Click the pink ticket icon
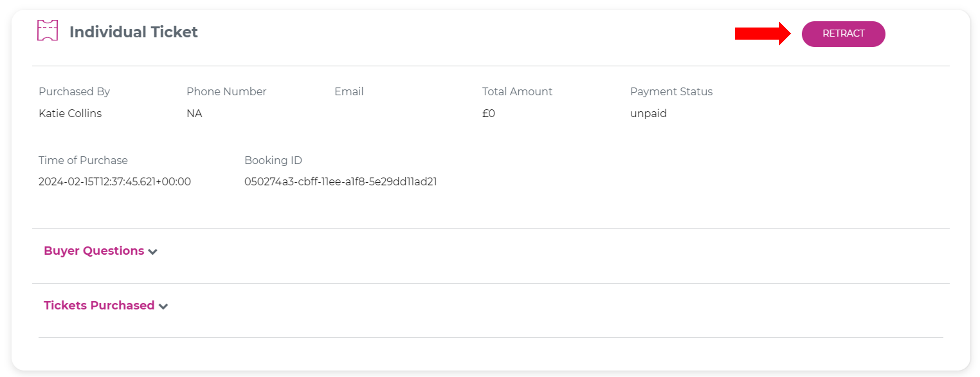The height and width of the screenshot is (377, 980). coord(47,30)
